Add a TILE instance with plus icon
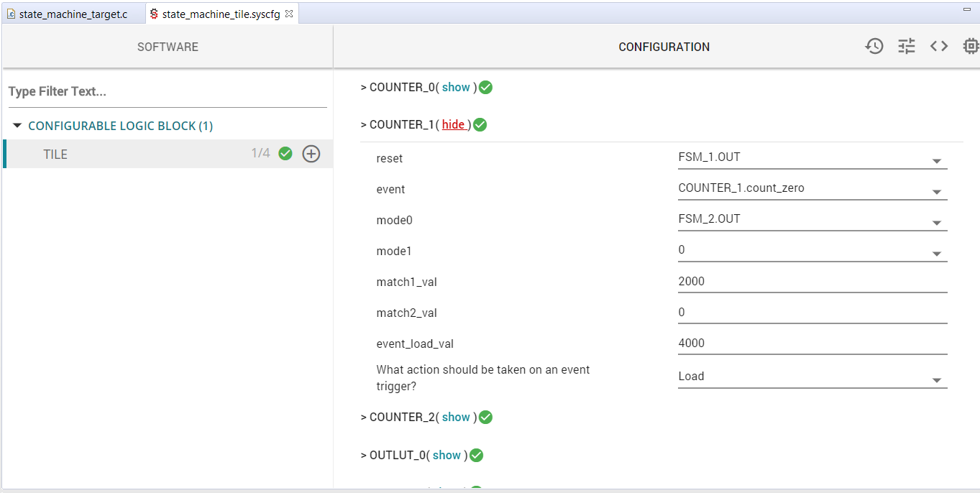This screenshot has height=493, width=980. point(311,154)
